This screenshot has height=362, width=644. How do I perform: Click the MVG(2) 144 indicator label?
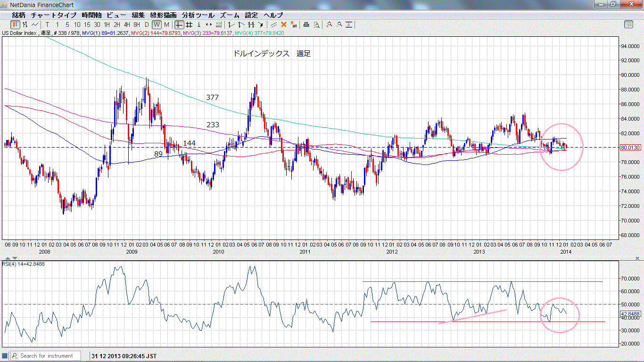156,33
